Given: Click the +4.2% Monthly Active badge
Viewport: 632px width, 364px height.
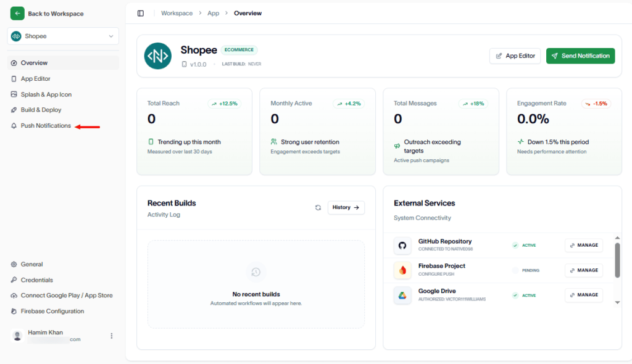Looking at the screenshot, I should tap(349, 104).
